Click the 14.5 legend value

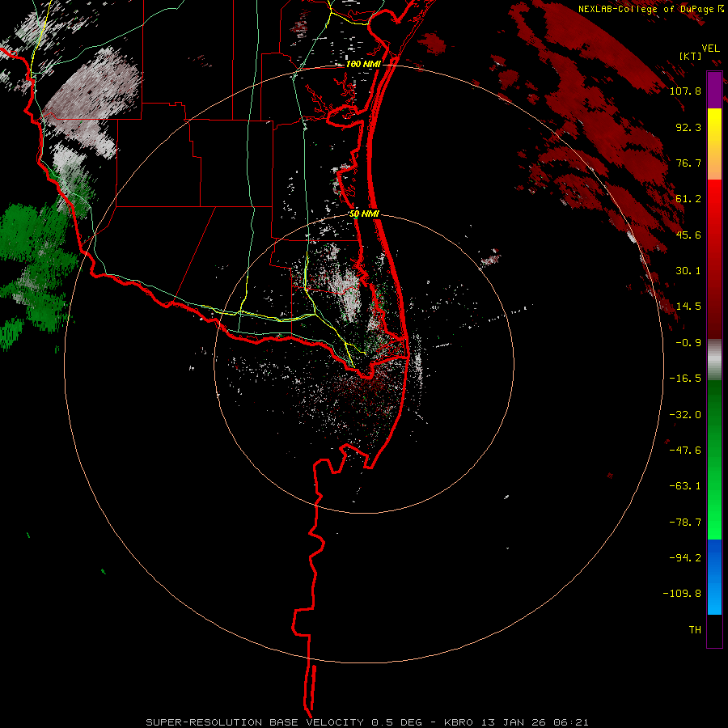[x=688, y=307]
